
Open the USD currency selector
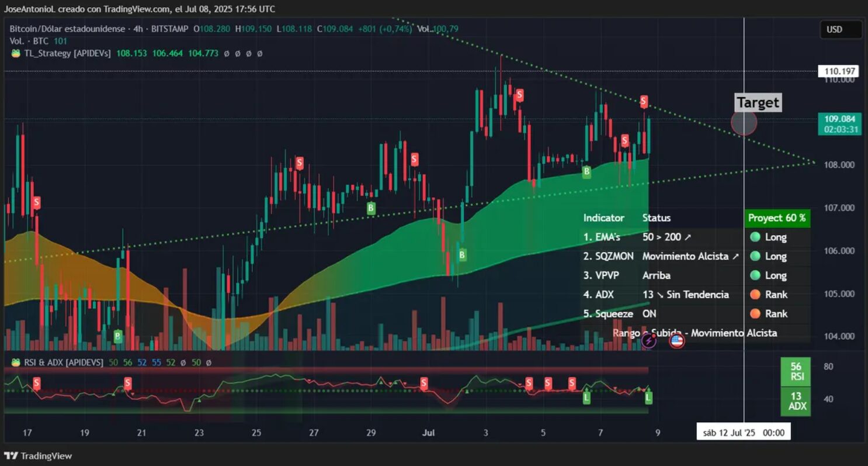click(841, 29)
